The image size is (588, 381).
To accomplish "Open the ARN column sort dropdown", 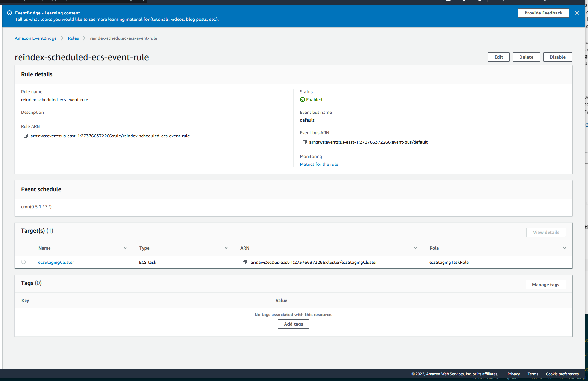I will click(x=415, y=248).
